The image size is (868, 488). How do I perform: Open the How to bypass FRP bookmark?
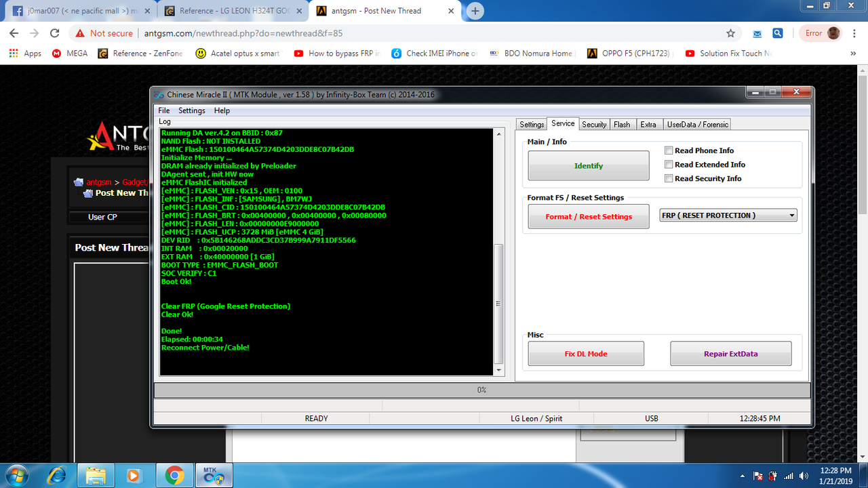pos(337,54)
